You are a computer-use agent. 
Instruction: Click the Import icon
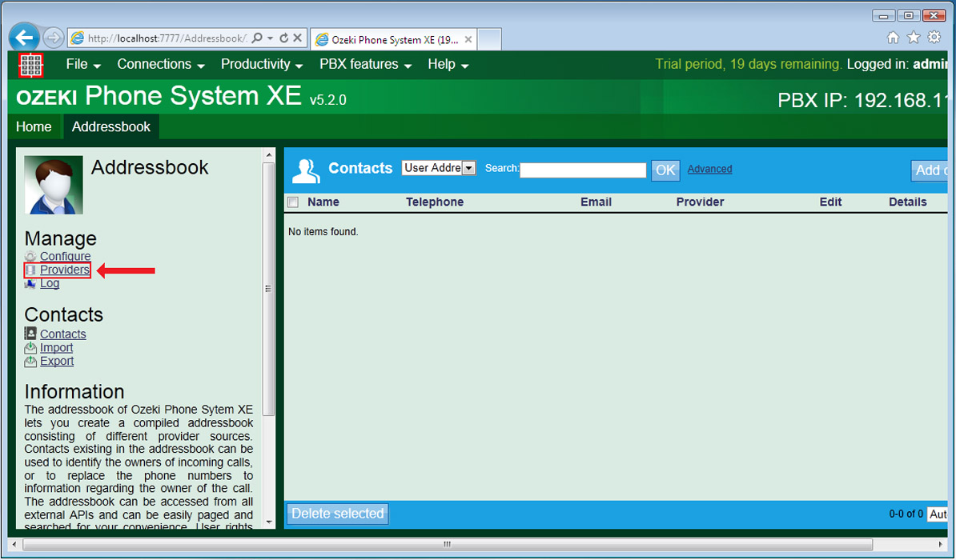pyautogui.click(x=30, y=347)
